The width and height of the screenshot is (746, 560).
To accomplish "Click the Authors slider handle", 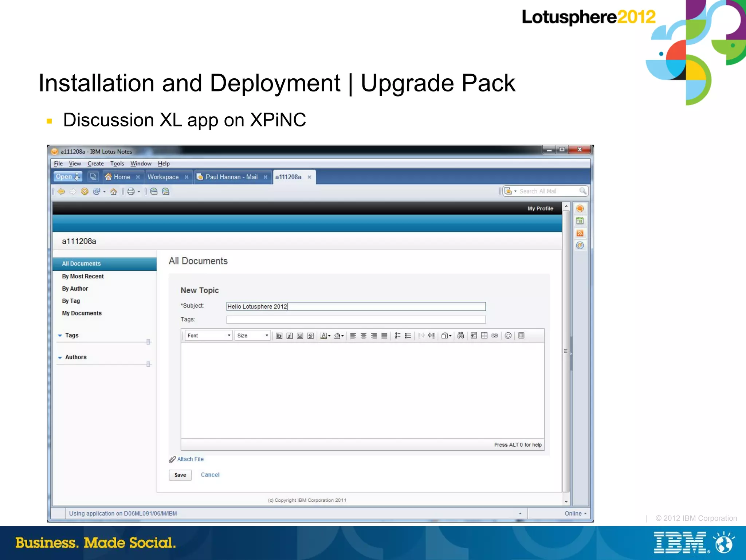I will (148, 364).
